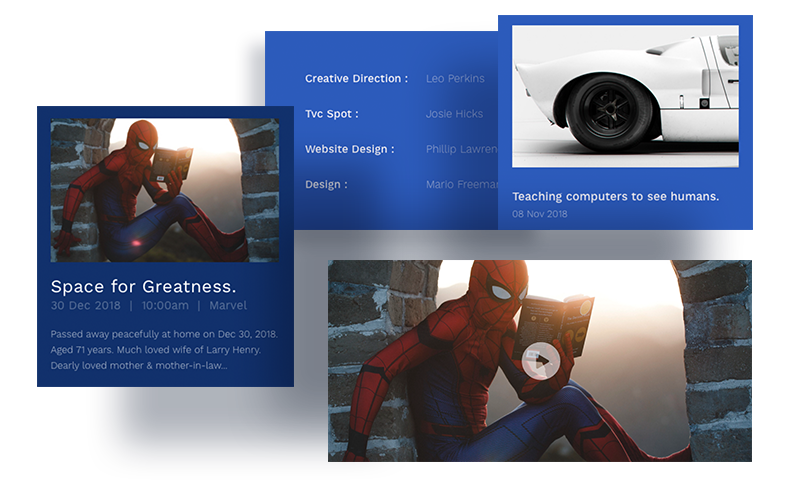798x498 pixels.
Task: Open the "Space for Greatness." title
Action: (x=143, y=287)
